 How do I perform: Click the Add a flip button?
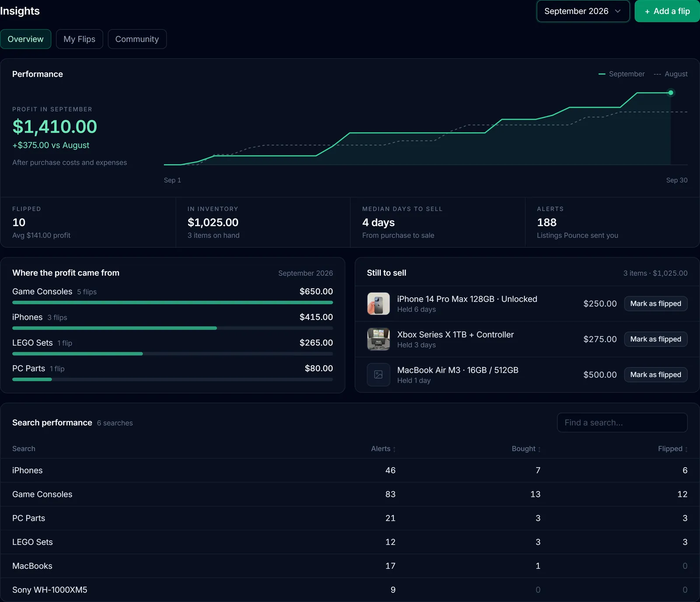[x=667, y=11]
